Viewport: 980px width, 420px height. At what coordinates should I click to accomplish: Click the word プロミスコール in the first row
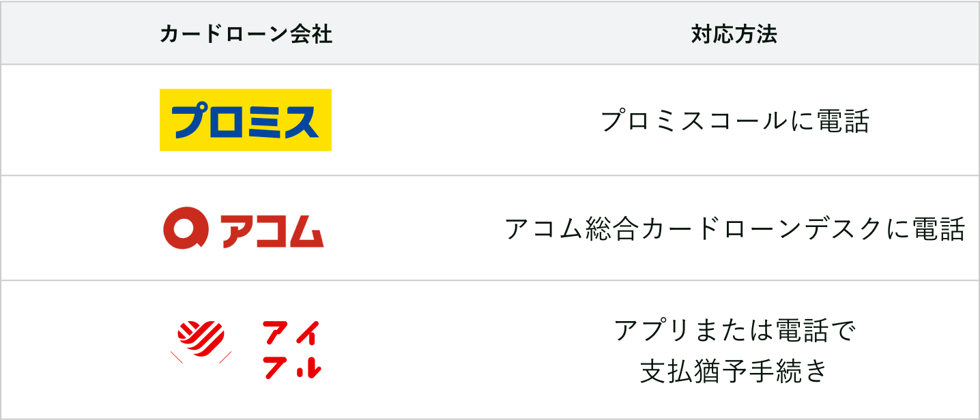point(694,121)
